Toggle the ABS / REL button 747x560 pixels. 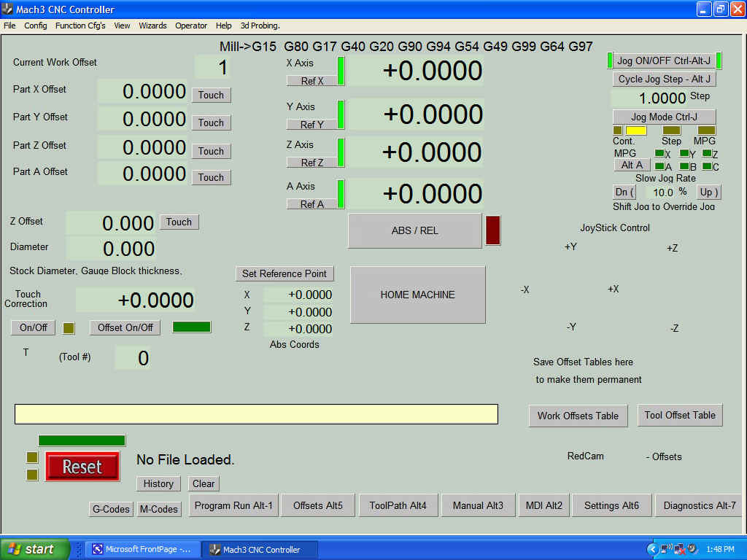pos(415,230)
